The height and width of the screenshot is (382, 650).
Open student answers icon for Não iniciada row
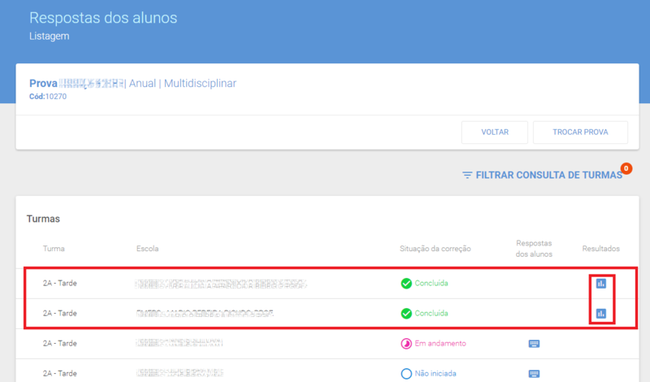pos(534,374)
